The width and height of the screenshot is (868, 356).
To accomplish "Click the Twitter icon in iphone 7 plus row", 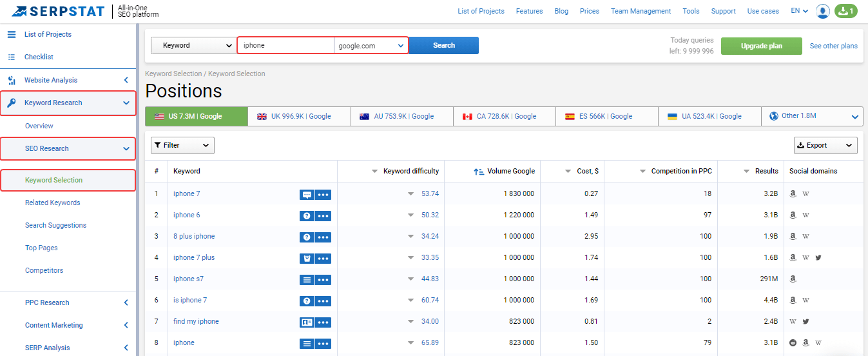I will click(x=818, y=257).
